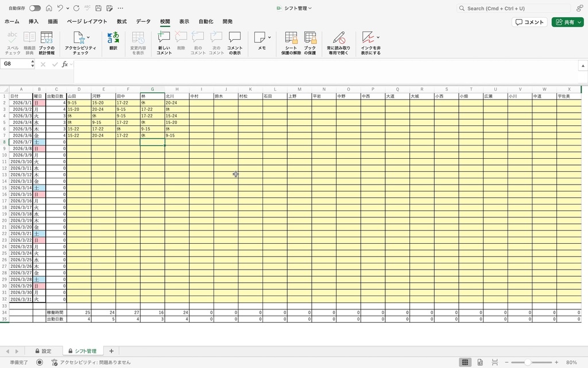This screenshot has width=588, height=368.
Task: Select the 表示 tab
Action: [184, 21]
